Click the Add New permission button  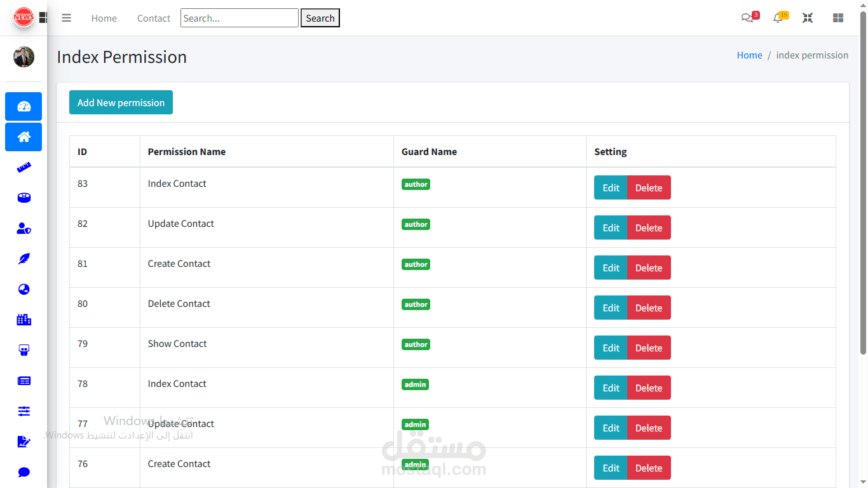click(121, 102)
